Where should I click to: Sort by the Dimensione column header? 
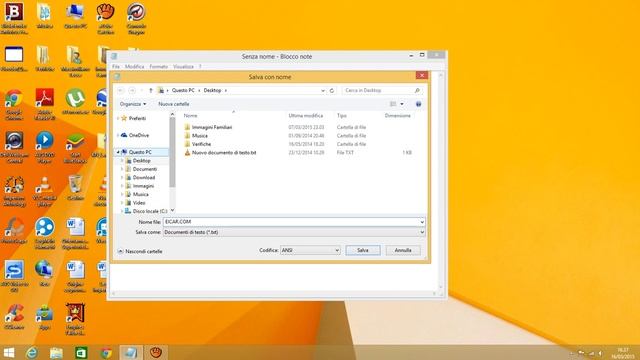(398, 116)
